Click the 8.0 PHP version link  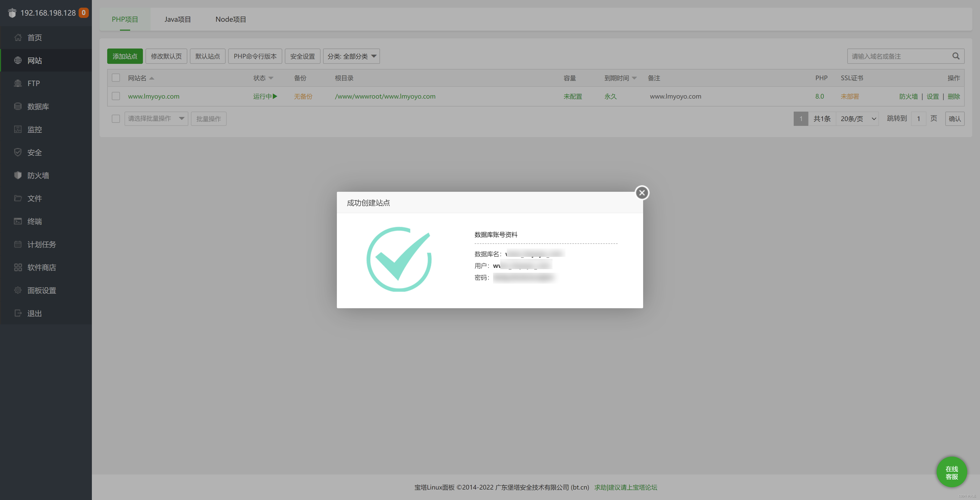819,96
